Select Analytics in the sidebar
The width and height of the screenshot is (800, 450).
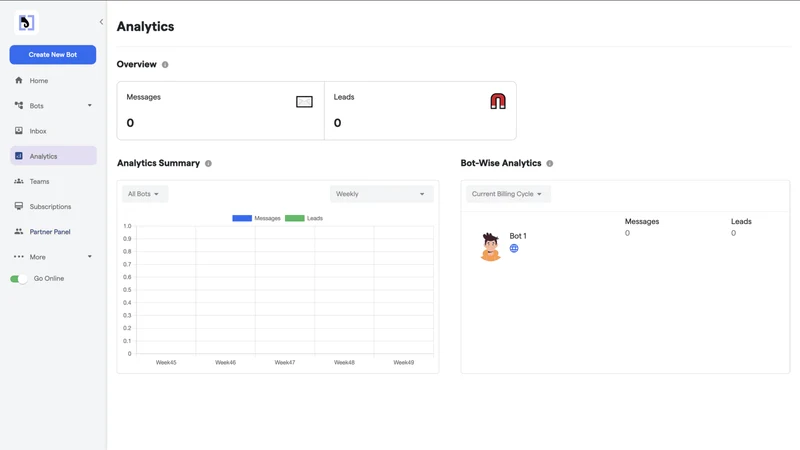[53, 156]
